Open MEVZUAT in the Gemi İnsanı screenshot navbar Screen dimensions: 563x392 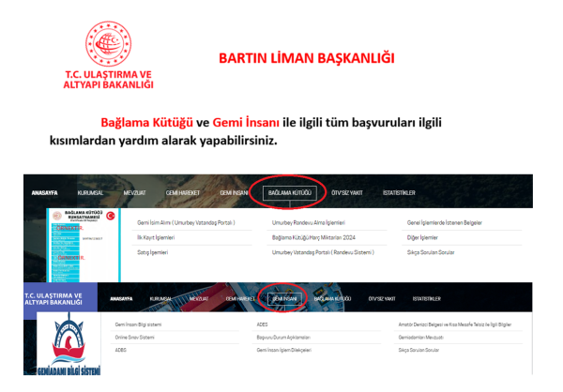click(199, 298)
